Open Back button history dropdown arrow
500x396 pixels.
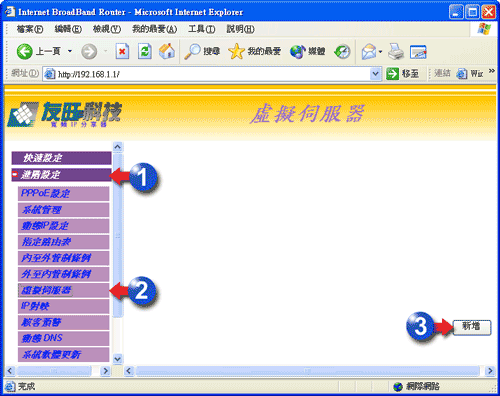pos(70,51)
